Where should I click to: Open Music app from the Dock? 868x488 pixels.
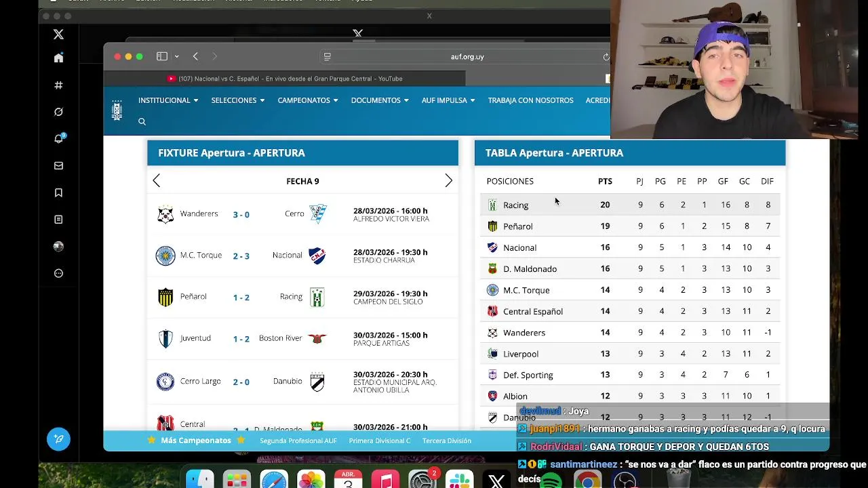point(385,480)
